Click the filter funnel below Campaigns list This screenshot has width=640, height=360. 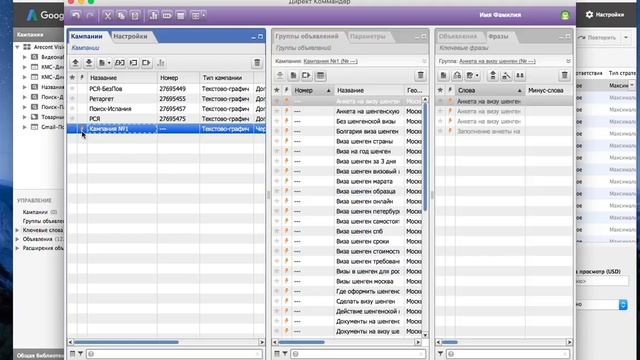click(80, 354)
